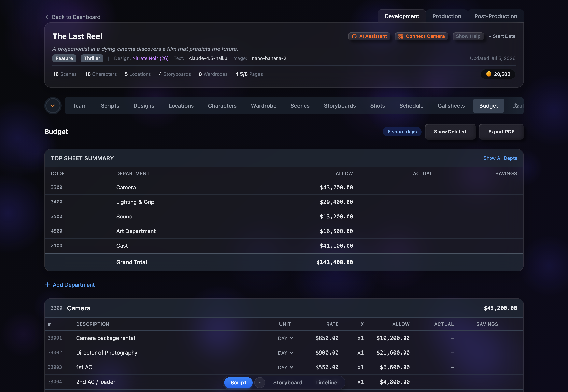Click the AI Assistant button
The height and width of the screenshot is (392, 568).
click(x=369, y=36)
